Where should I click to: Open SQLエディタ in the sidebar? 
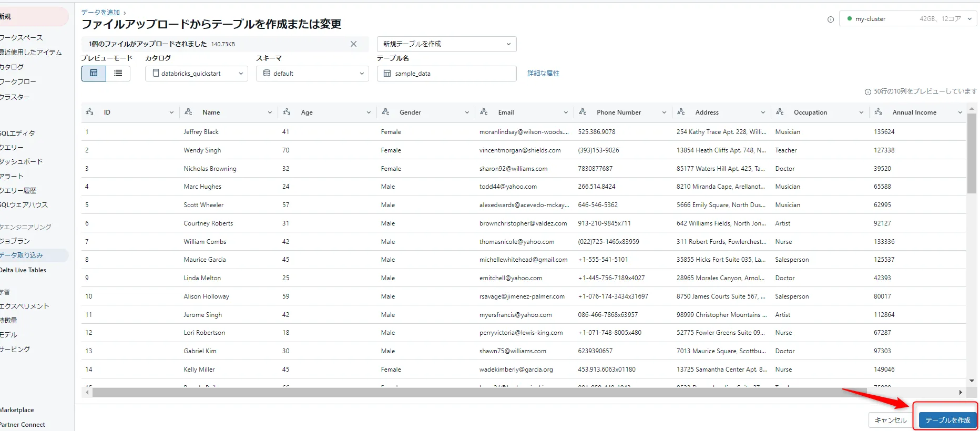[18, 134]
